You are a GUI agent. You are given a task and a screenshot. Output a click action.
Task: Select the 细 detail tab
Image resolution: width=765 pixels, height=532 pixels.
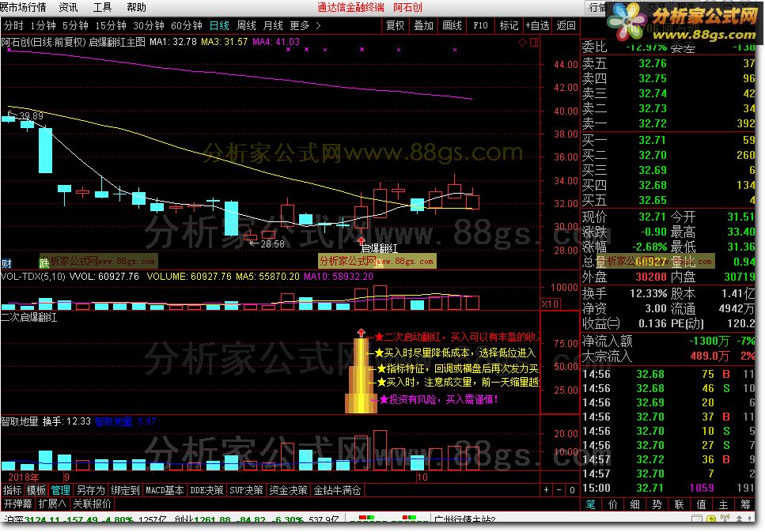point(634,504)
